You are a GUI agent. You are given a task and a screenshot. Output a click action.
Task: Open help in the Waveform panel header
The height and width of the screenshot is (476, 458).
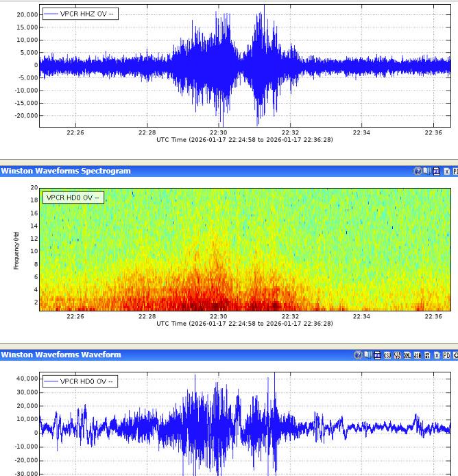click(x=358, y=355)
